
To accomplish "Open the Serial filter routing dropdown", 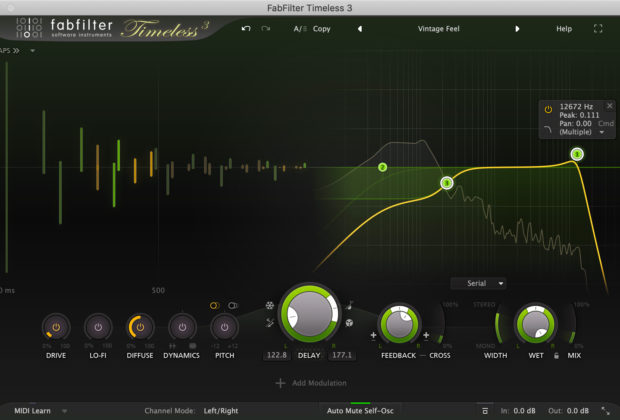I will (x=478, y=283).
